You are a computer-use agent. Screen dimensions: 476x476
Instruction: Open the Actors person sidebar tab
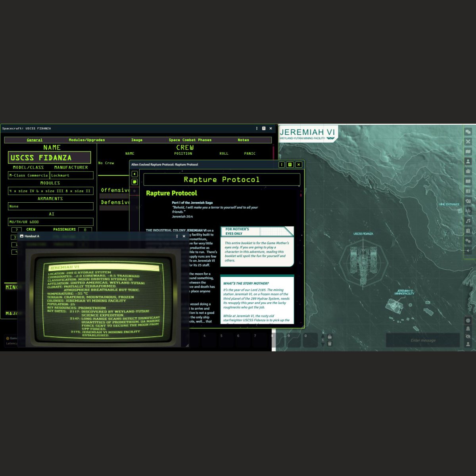(x=468, y=161)
